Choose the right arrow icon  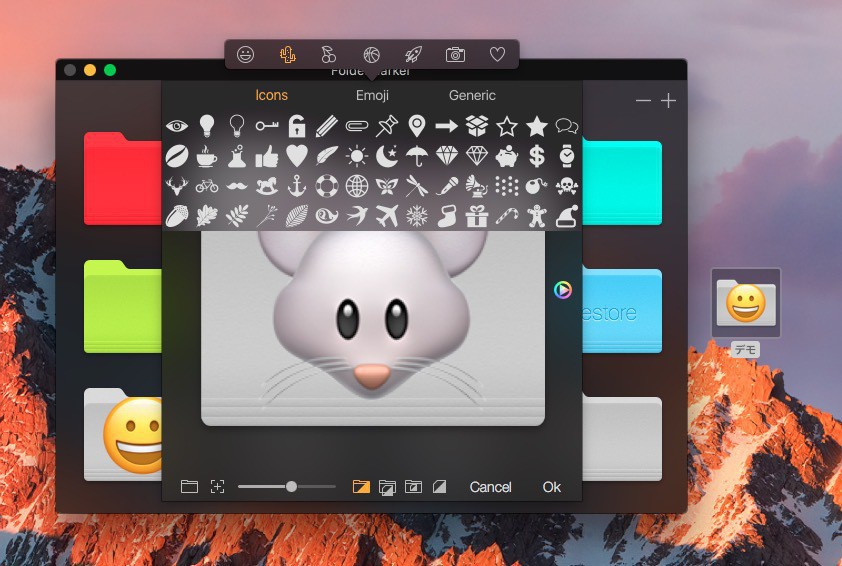coord(446,126)
